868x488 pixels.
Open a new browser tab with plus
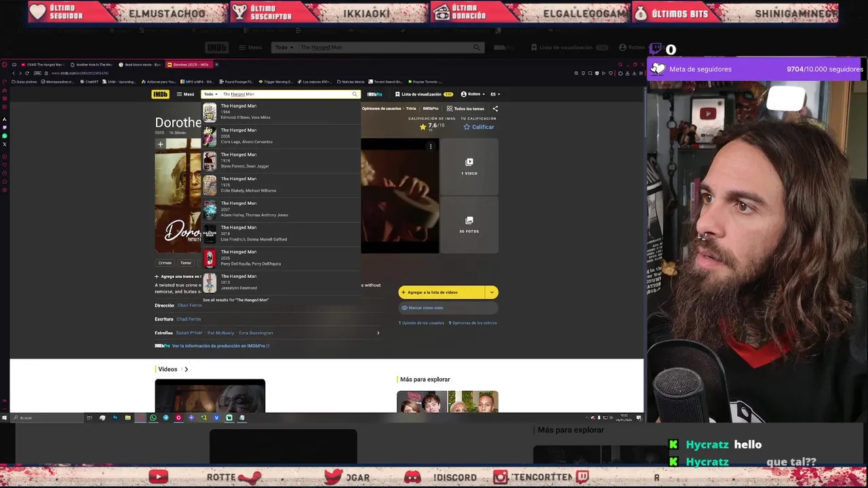(217, 64)
